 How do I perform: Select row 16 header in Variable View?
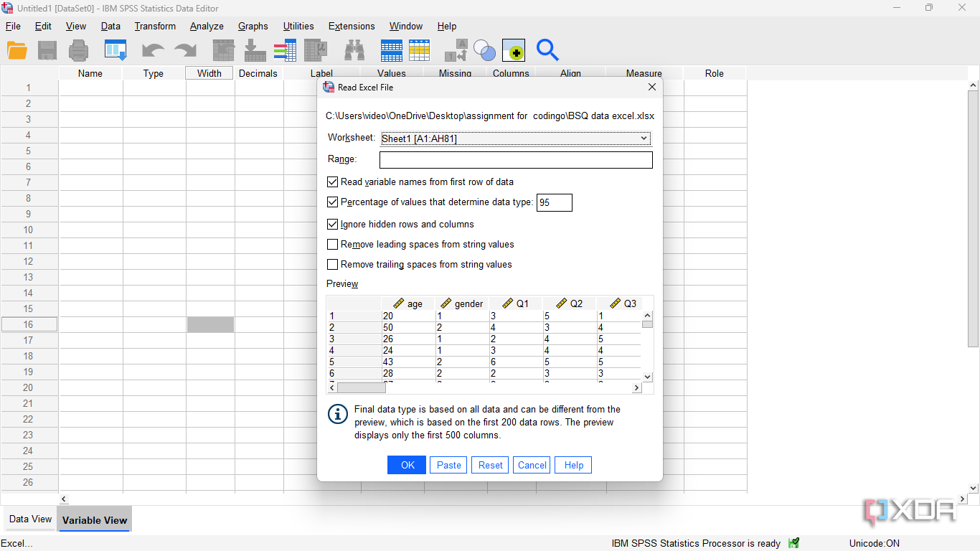[x=29, y=324]
